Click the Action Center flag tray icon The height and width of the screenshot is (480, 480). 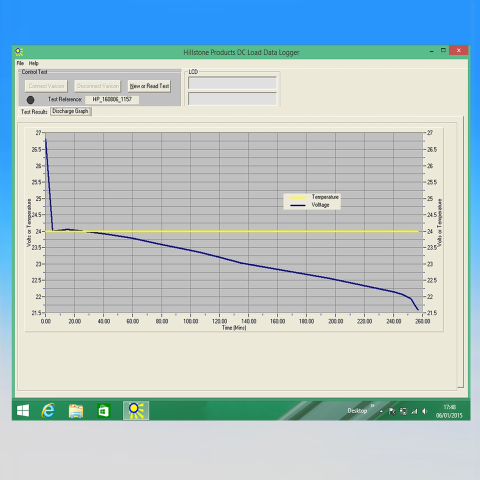pyautogui.click(x=392, y=412)
